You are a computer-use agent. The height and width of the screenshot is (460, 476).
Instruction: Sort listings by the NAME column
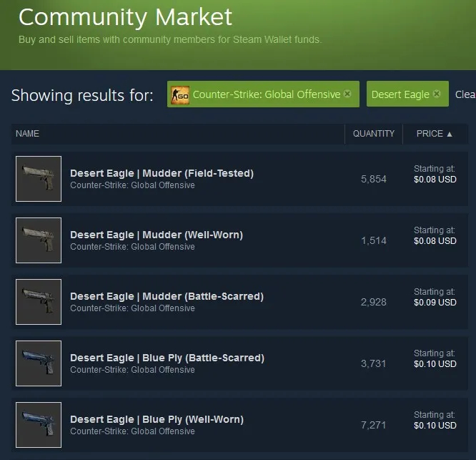pos(27,134)
